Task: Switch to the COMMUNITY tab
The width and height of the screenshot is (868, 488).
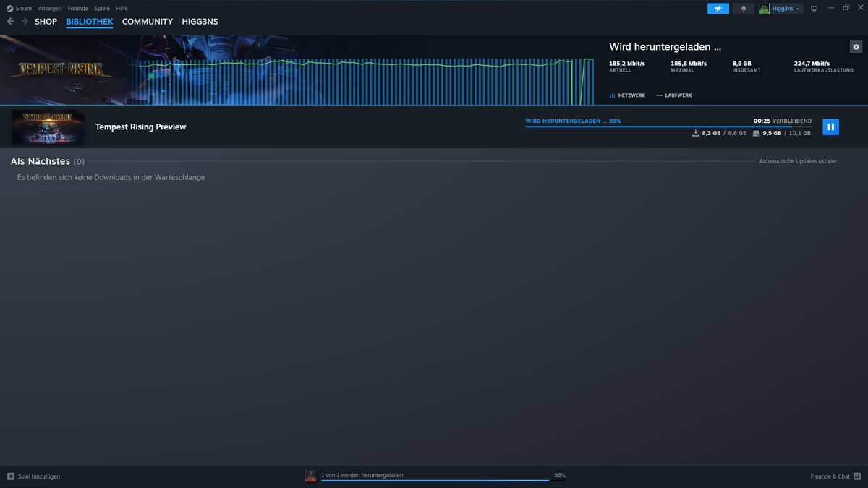Action: pos(148,22)
